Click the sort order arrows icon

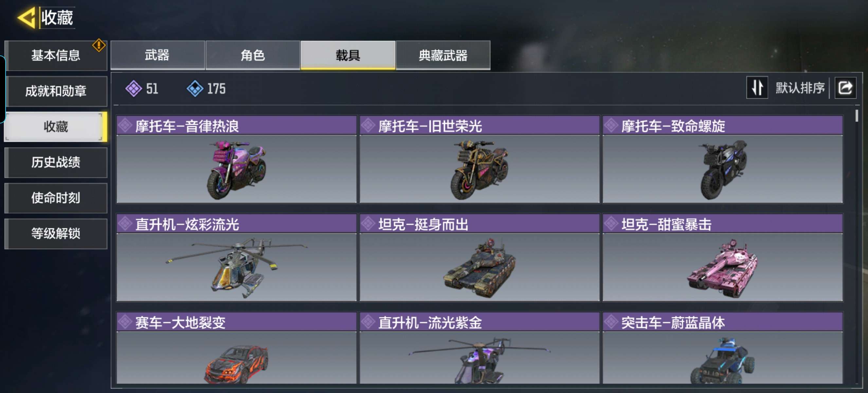pos(757,88)
